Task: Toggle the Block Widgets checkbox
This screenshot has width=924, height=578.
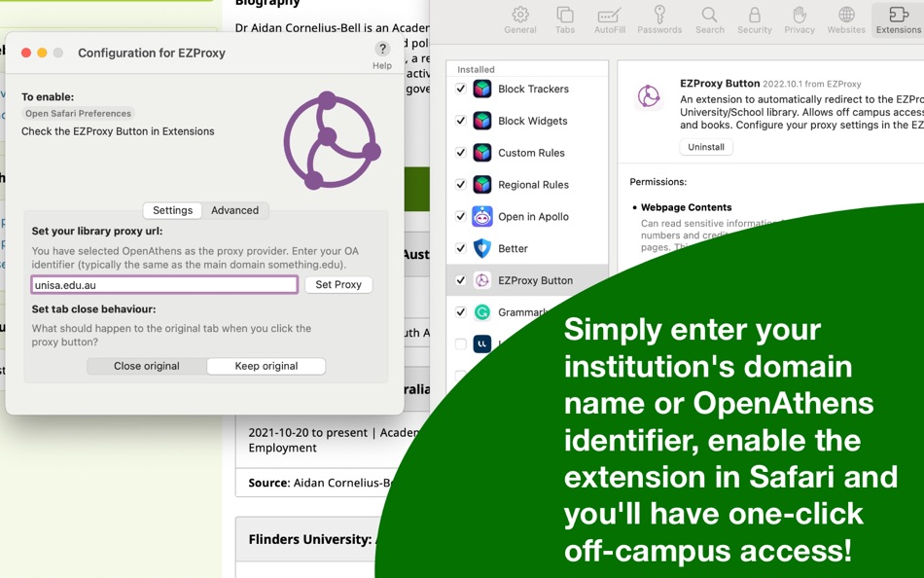Action: click(461, 121)
